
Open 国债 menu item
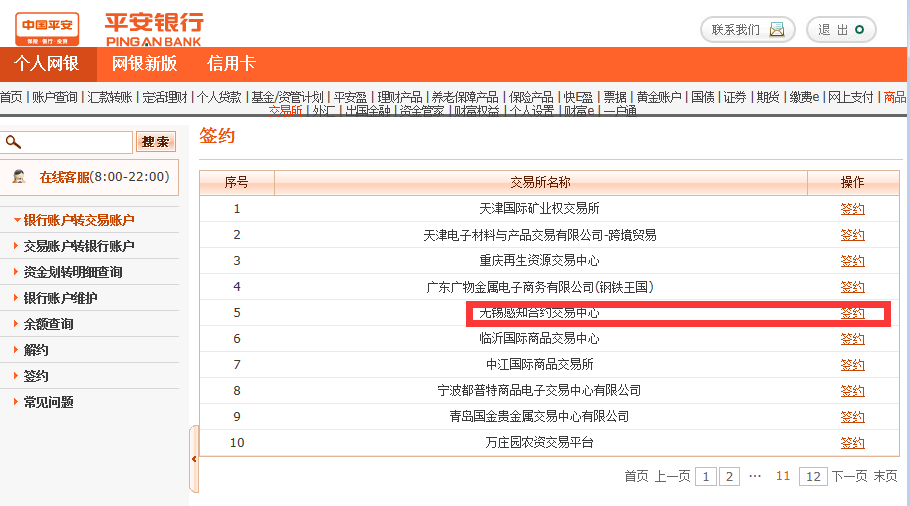pos(703,97)
